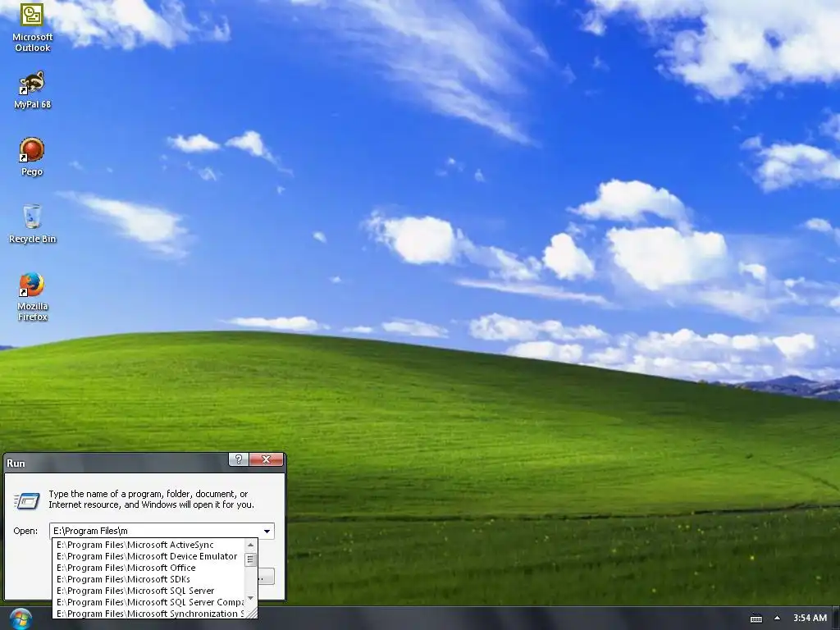Click the 3:54 AM taskbar clock
Screen dimensions: 840x630
(x=810, y=618)
